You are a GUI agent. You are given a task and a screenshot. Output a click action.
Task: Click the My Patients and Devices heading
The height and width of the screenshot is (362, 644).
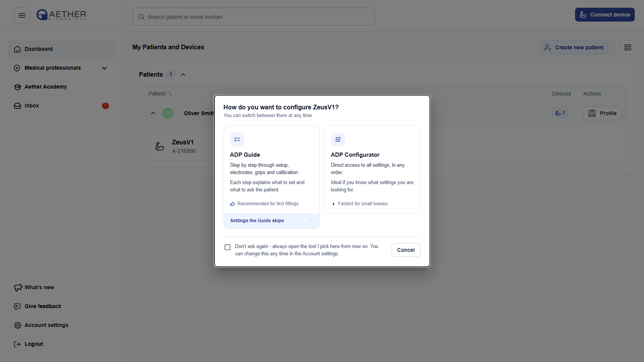pyautogui.click(x=168, y=47)
